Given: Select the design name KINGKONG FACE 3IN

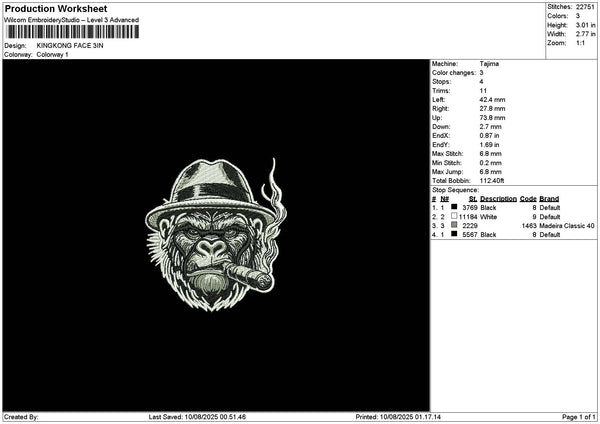Looking at the screenshot, I should coord(70,45).
